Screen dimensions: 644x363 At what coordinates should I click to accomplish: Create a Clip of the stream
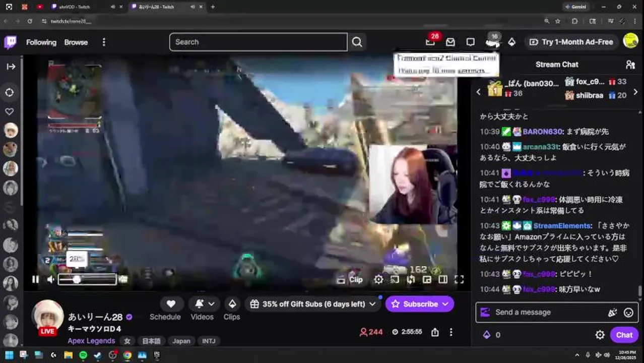point(350,279)
